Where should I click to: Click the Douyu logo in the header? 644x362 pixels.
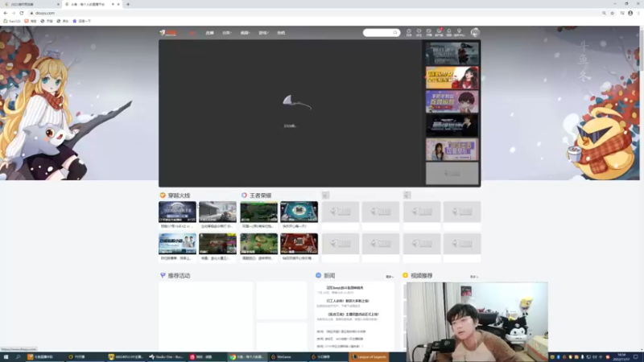coord(167,33)
